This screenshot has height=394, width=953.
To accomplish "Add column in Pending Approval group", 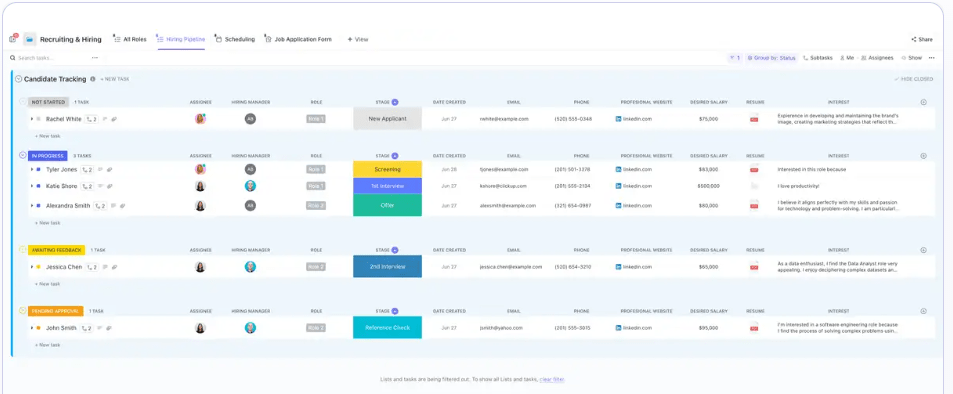I will [923, 311].
